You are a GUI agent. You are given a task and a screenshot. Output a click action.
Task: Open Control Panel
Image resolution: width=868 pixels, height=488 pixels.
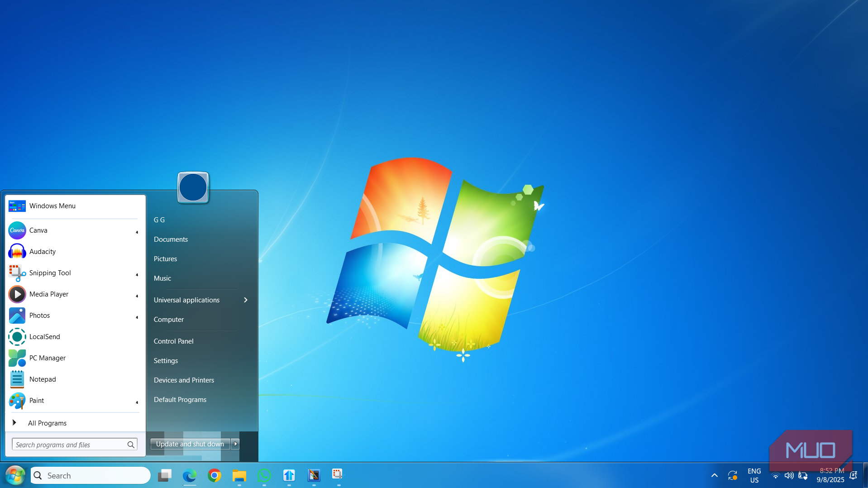(x=173, y=341)
